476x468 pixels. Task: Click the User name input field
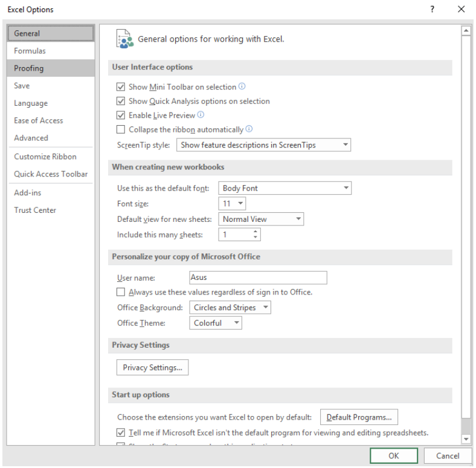(258, 278)
